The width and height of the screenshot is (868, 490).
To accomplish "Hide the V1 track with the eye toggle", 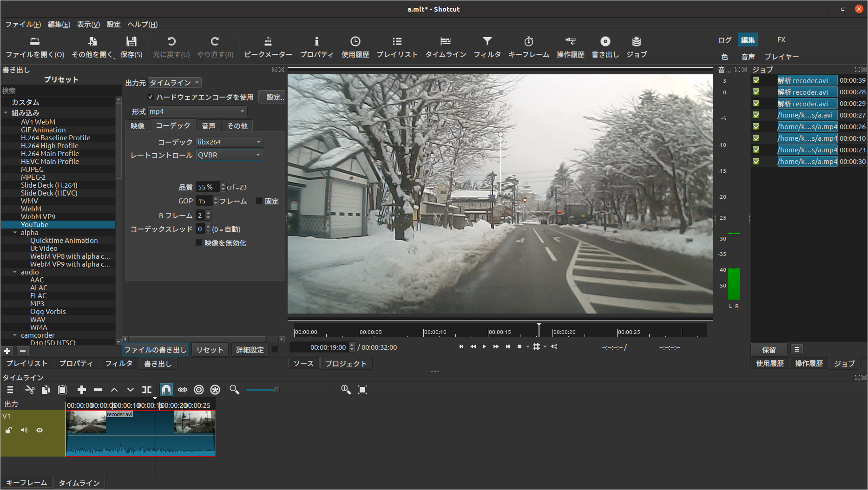I will (x=39, y=430).
